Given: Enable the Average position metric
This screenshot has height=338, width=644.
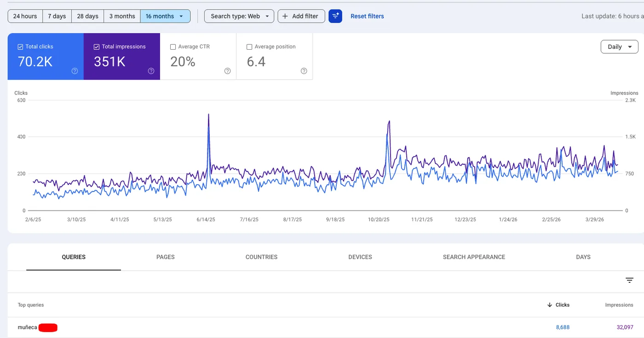Looking at the screenshot, I should pyautogui.click(x=249, y=47).
